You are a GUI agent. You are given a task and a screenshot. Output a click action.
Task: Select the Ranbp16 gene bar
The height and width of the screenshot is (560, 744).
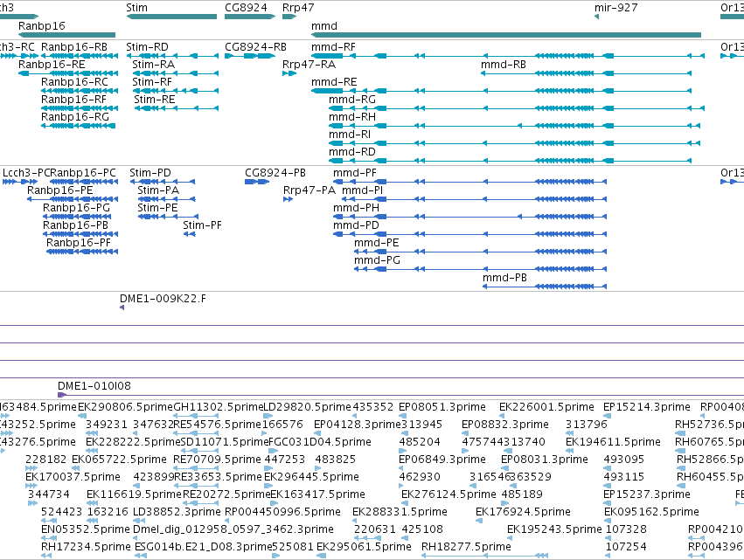[x=67, y=35]
